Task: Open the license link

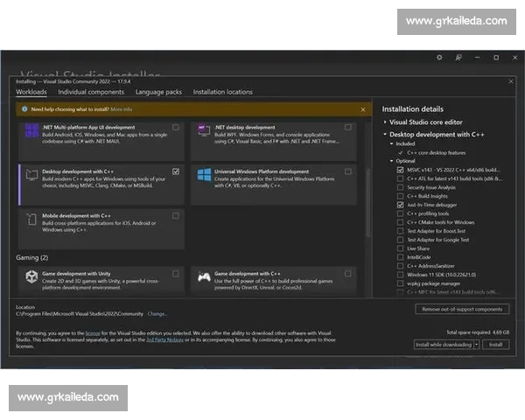Action: coord(93,332)
